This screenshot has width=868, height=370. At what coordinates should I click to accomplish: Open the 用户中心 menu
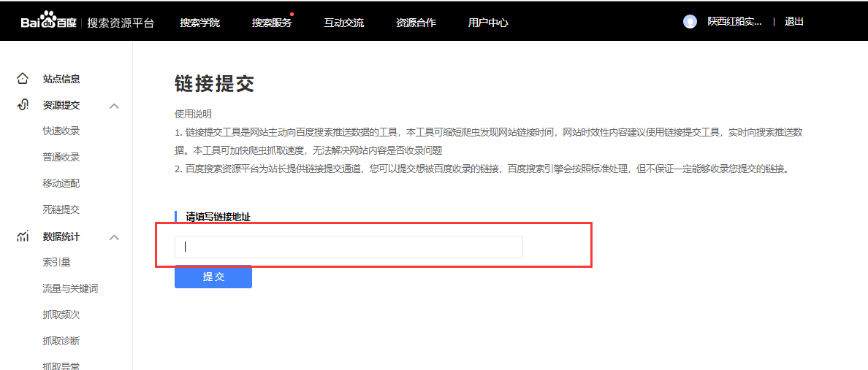[487, 23]
